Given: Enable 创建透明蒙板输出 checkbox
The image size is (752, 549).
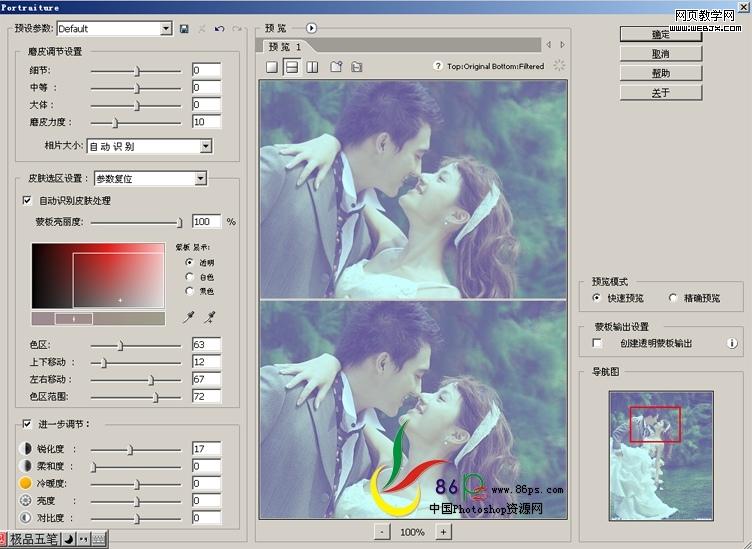Looking at the screenshot, I should 597,343.
